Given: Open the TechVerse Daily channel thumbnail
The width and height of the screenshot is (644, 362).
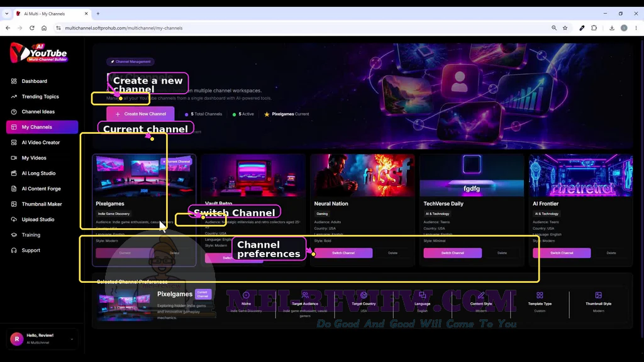Looking at the screenshot, I should pyautogui.click(x=472, y=176).
